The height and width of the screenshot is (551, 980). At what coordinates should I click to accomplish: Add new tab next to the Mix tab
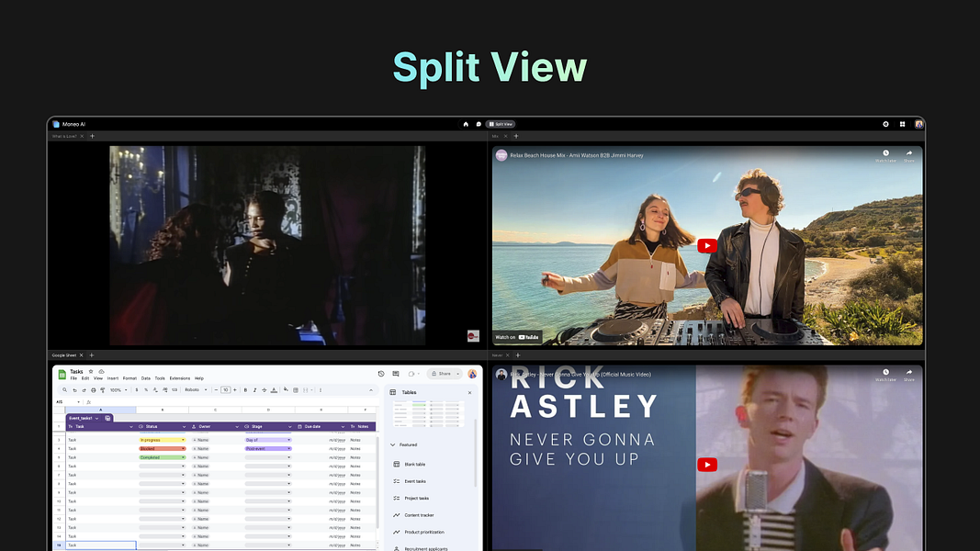click(x=516, y=136)
